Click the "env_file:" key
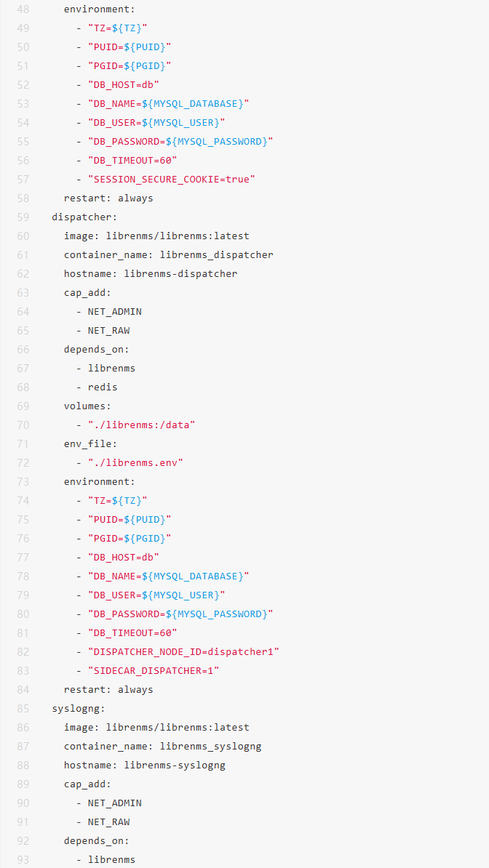 90,443
